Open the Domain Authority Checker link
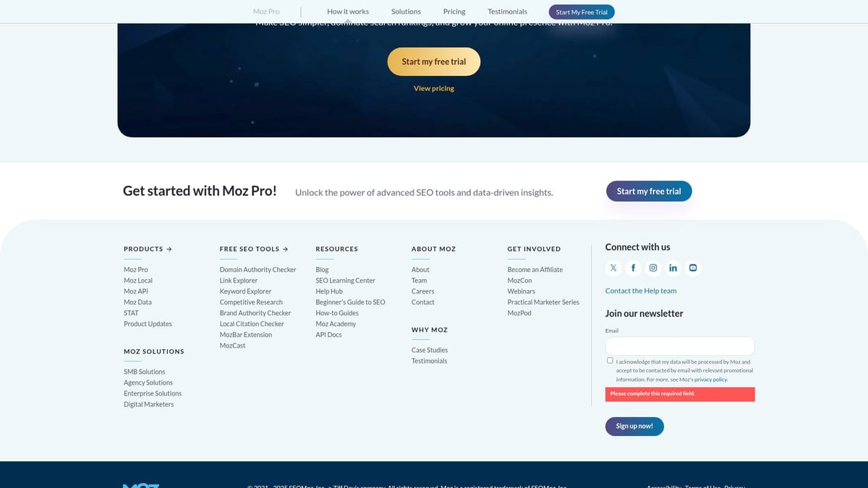The image size is (868, 488). (258, 270)
